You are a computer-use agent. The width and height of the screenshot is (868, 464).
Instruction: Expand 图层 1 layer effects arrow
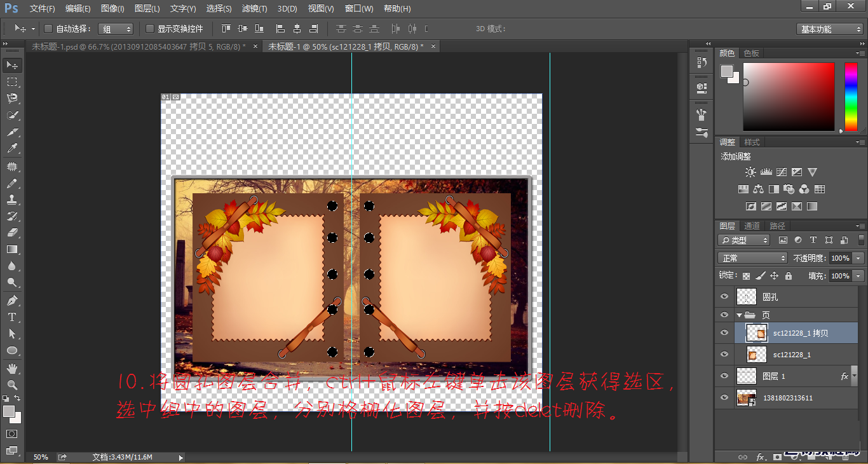click(855, 376)
